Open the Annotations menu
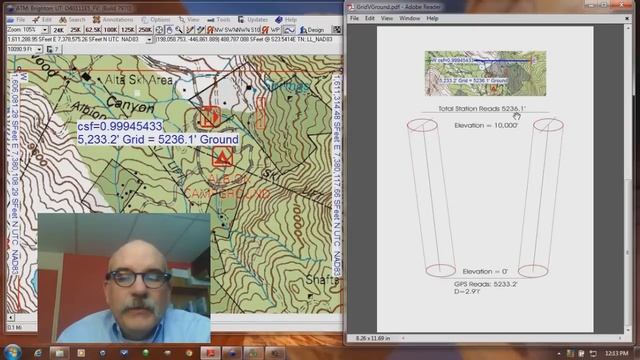Image resolution: width=640 pixels, height=360 pixels. 113,20
